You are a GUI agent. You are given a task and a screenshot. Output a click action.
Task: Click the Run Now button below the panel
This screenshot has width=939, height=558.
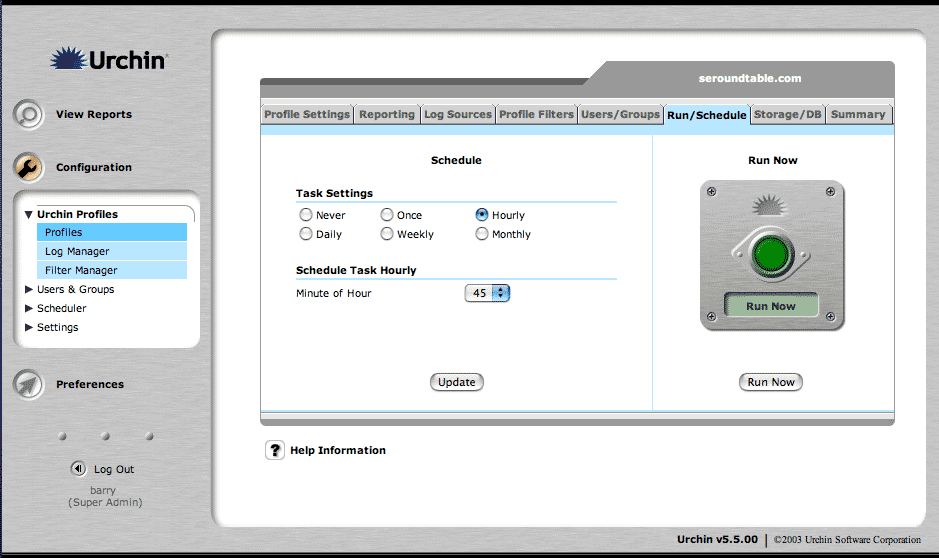coord(771,382)
